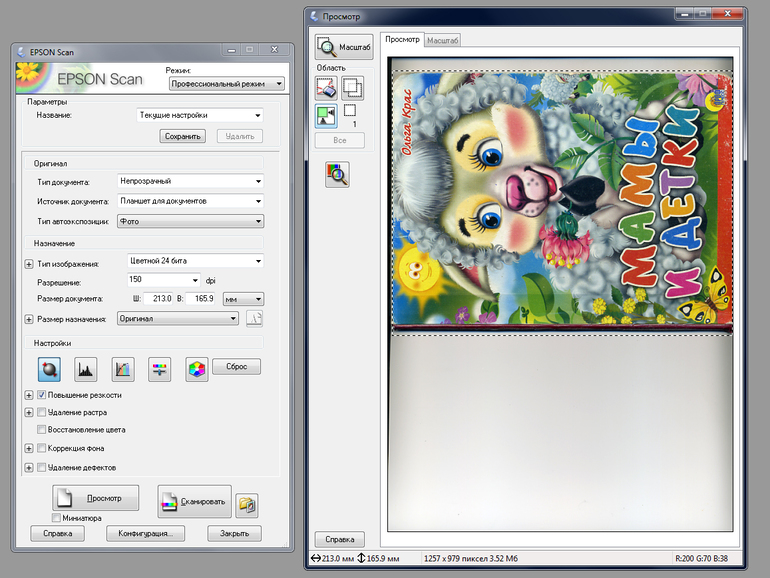Click the Auto Exposure icon in Настройки
The height and width of the screenshot is (578, 770).
[49, 369]
